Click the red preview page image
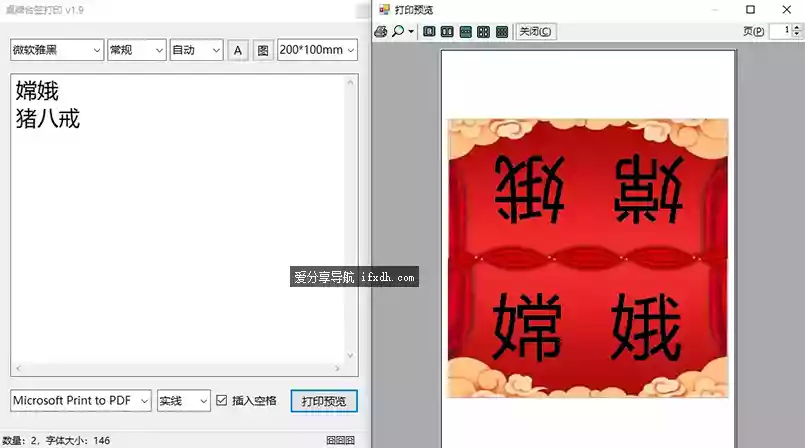Image resolution: width=805 pixels, height=448 pixels. (588, 258)
